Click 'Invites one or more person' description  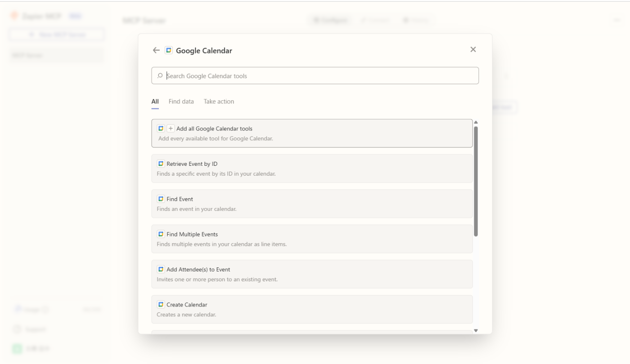pos(217,280)
